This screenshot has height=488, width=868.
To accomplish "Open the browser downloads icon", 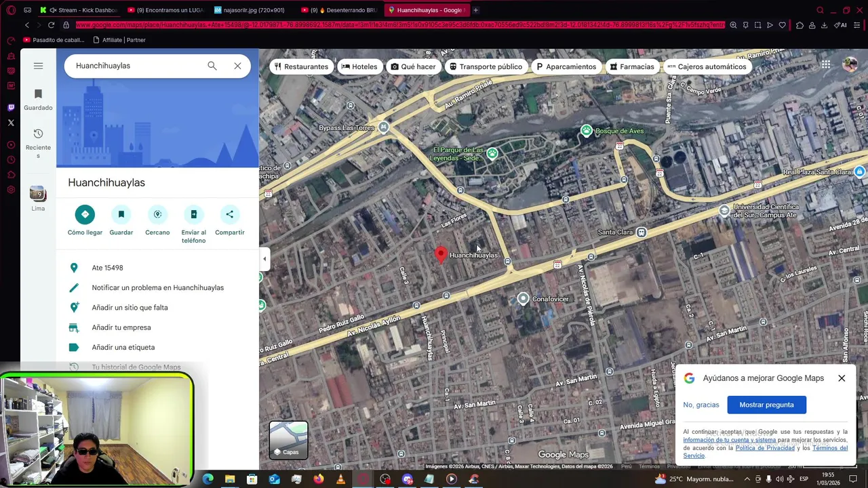I will [824, 25].
